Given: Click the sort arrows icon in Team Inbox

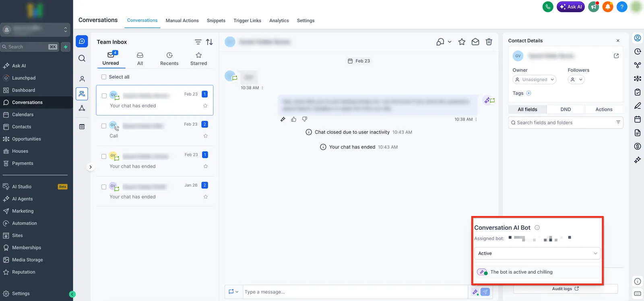Looking at the screenshot, I should (209, 42).
